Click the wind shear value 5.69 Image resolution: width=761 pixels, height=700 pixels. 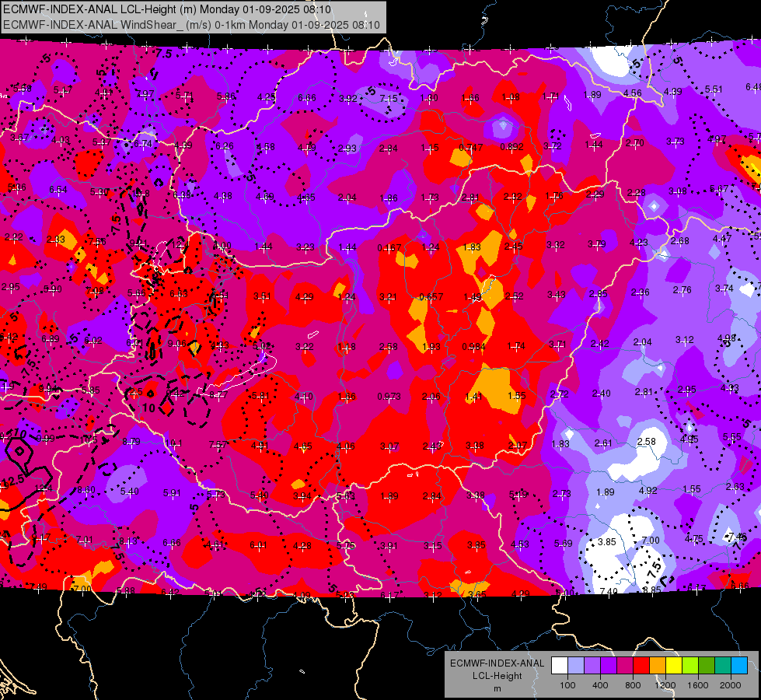tap(563, 543)
